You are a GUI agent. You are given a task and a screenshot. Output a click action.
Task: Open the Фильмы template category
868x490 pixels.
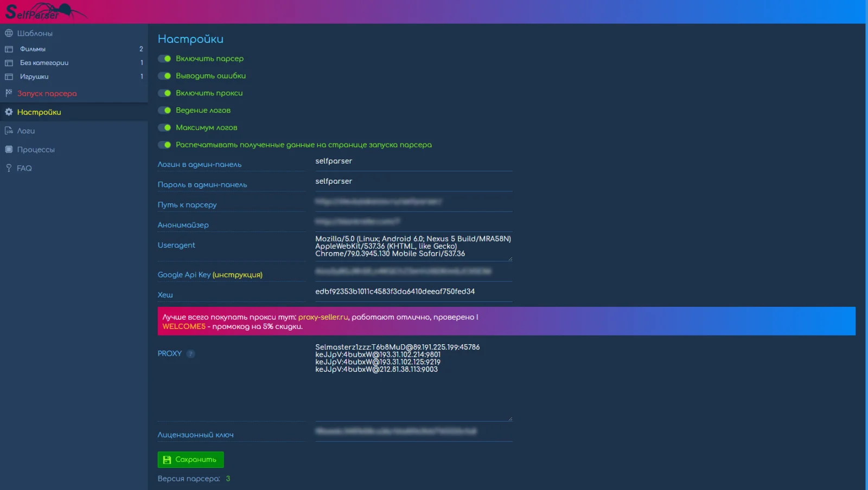point(33,49)
